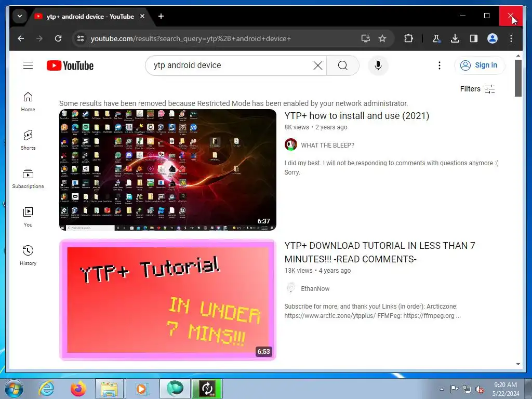Screen dimensions: 532x399
Task: Open the YouTube hamburger guide menu
Action: [x=28, y=65]
